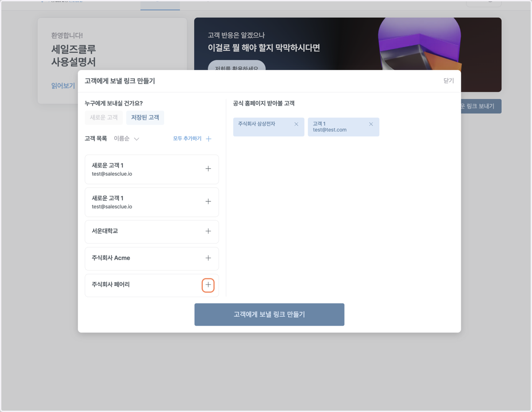Viewport: 532px width, 412px height.
Task: Remove 고객 1 test@test.com chip with X
Action: pyautogui.click(x=371, y=124)
